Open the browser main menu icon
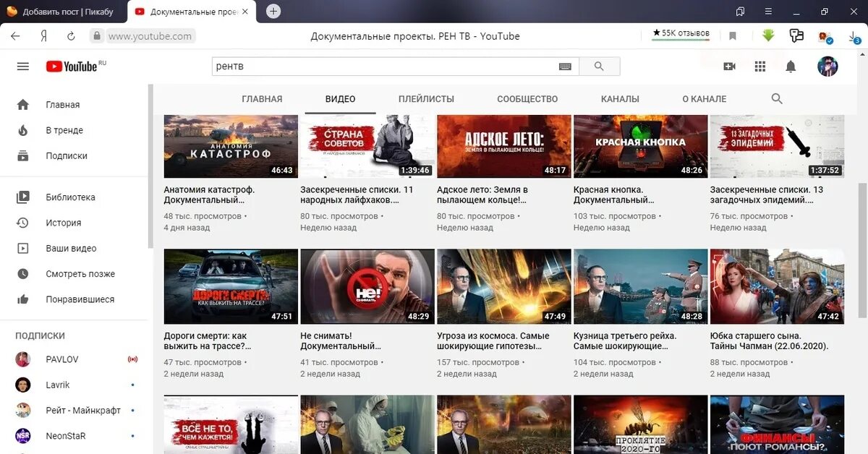Viewport: 868px width, 454px height. point(767,11)
